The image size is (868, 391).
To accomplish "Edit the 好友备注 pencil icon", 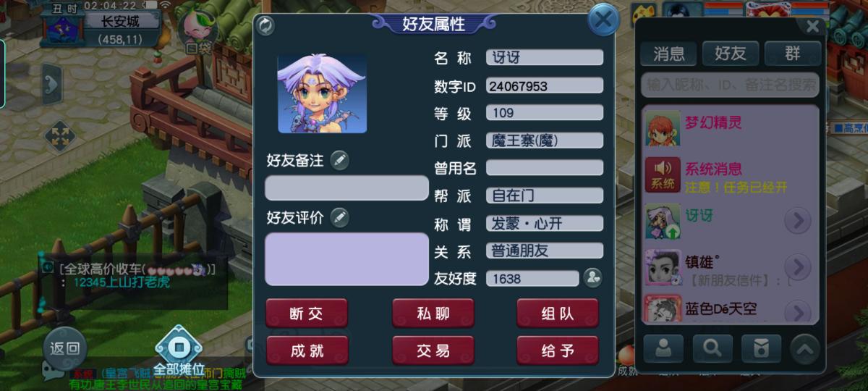I will [339, 160].
